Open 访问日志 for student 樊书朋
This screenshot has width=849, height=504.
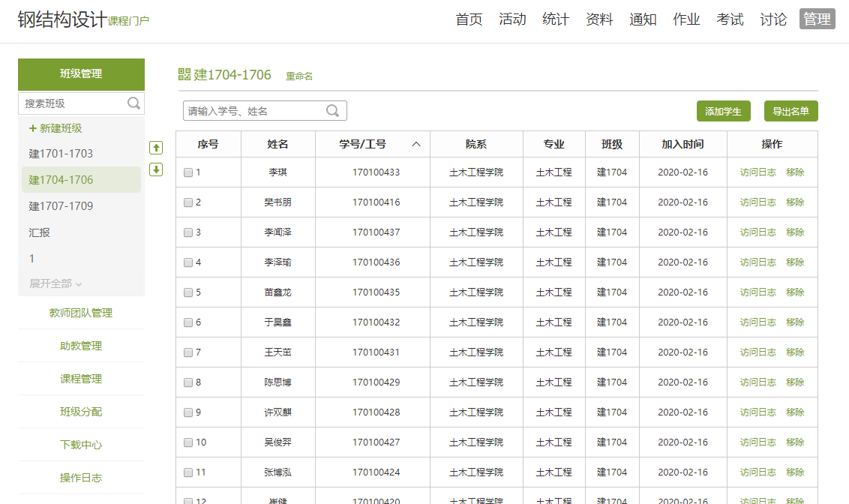tap(757, 202)
